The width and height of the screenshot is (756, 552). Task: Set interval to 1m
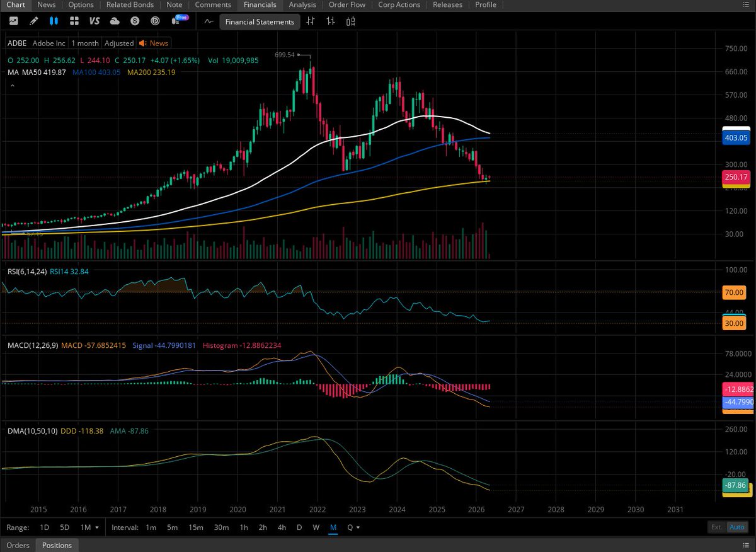151,527
